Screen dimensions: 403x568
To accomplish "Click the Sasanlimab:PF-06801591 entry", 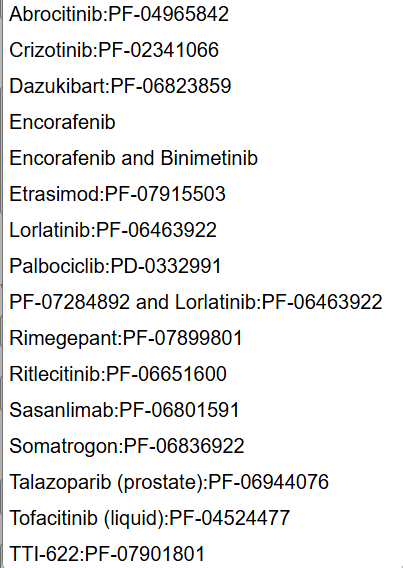I will [203, 410].
